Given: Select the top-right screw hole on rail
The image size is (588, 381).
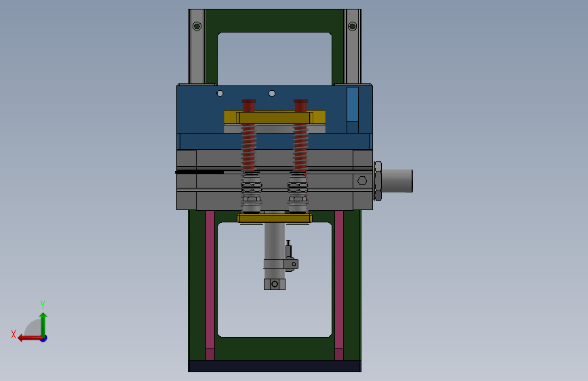Looking at the screenshot, I should pyautogui.click(x=353, y=26).
